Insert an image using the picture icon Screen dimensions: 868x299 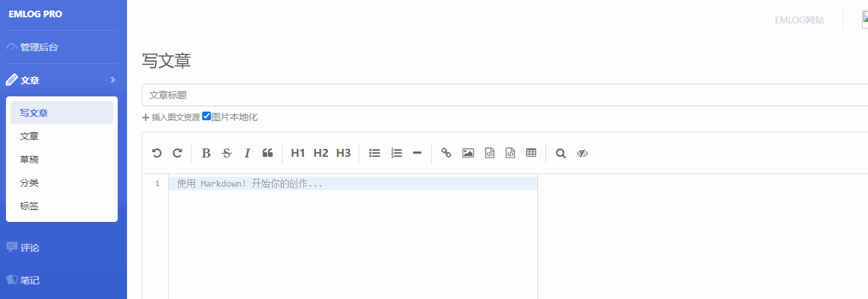[468, 153]
